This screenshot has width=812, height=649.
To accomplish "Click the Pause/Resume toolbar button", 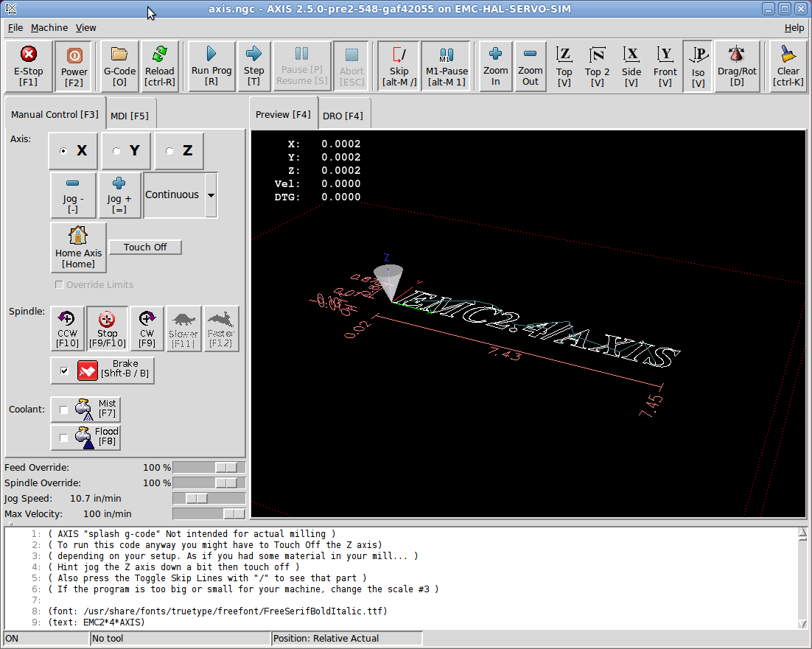I will click(302, 66).
